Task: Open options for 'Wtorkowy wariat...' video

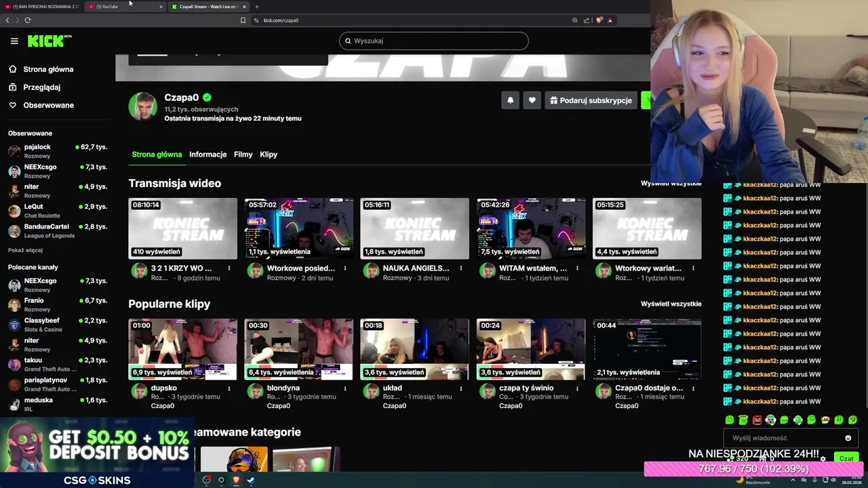Action: pyautogui.click(x=693, y=268)
